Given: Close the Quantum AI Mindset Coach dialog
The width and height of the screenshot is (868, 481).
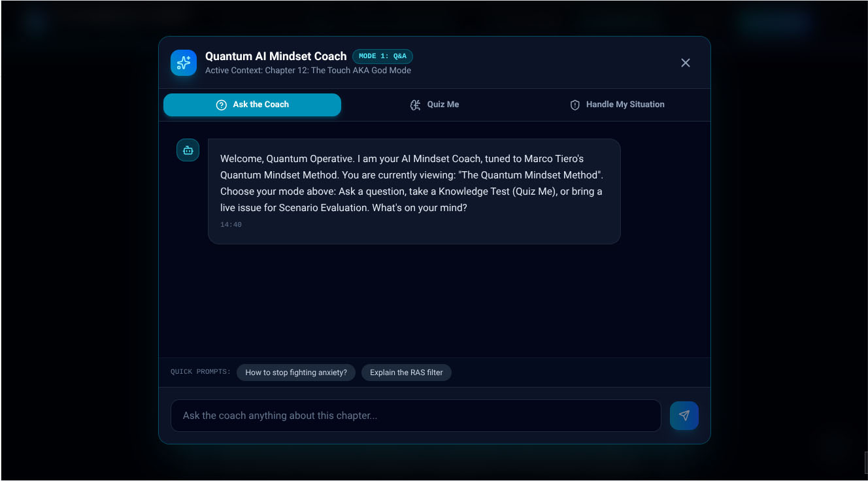Looking at the screenshot, I should coord(686,63).
